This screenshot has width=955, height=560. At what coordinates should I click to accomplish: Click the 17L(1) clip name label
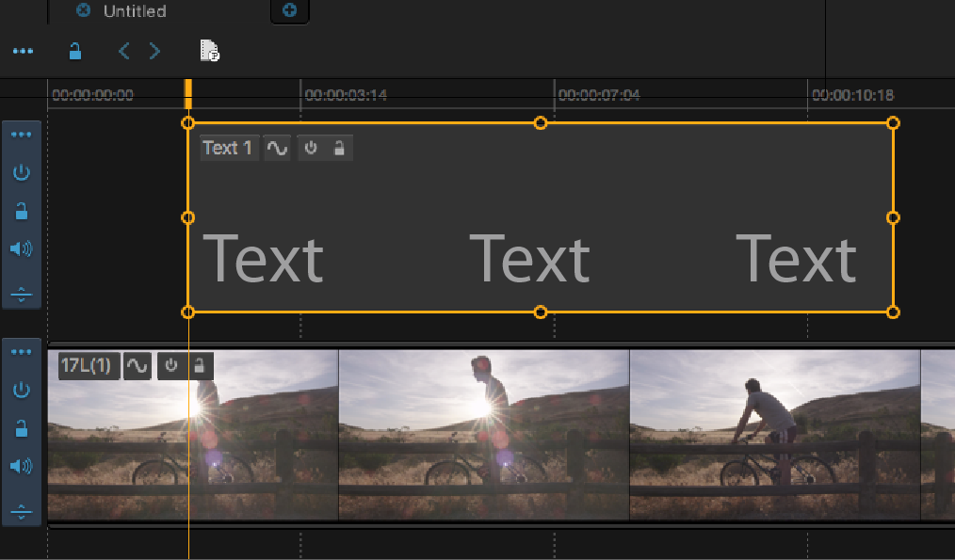89,366
